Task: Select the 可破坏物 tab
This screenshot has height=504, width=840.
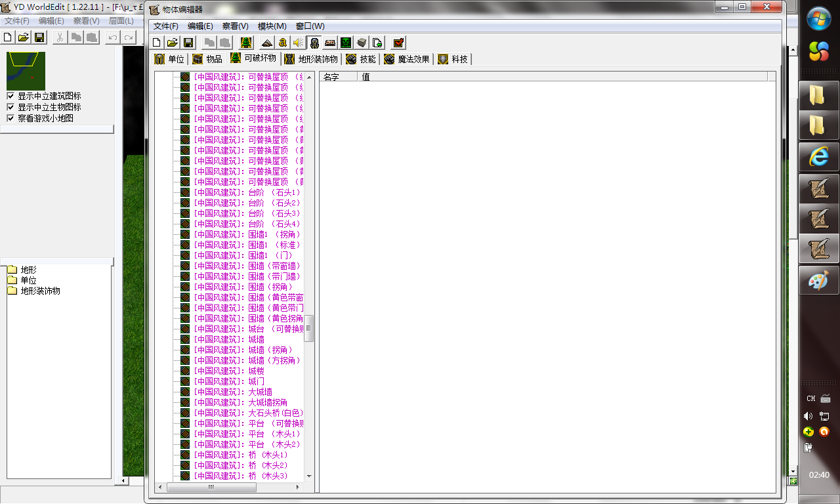Action: coord(254,58)
